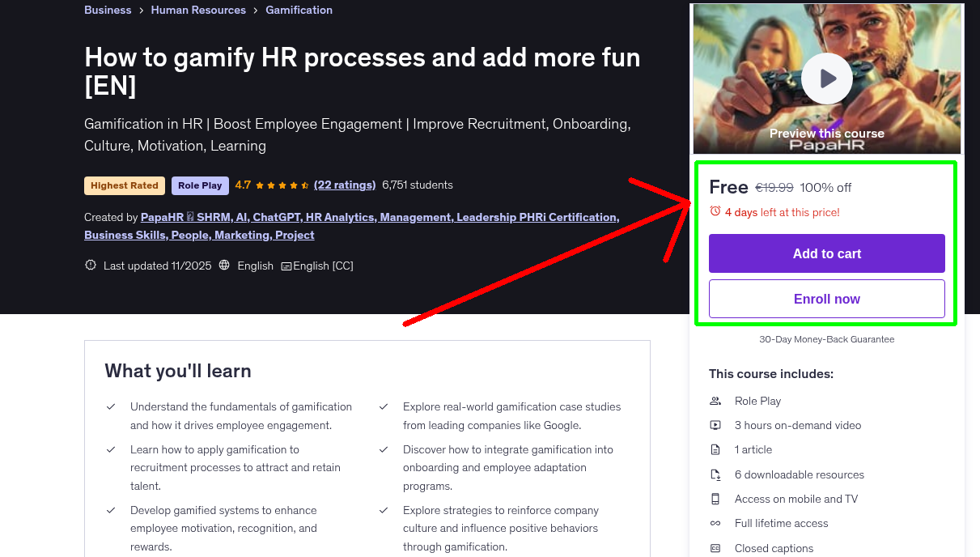Click the Role Play people icon
The height and width of the screenshot is (557, 980).
click(x=715, y=400)
